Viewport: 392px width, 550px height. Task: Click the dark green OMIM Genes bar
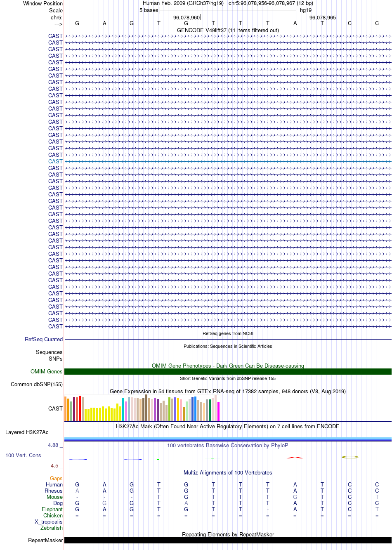coord(228,371)
